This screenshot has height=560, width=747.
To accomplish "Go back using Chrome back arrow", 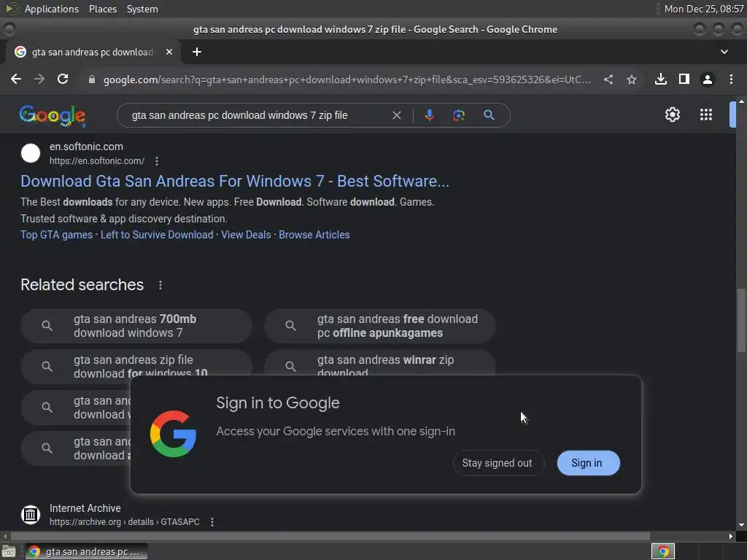I will pyautogui.click(x=16, y=79).
